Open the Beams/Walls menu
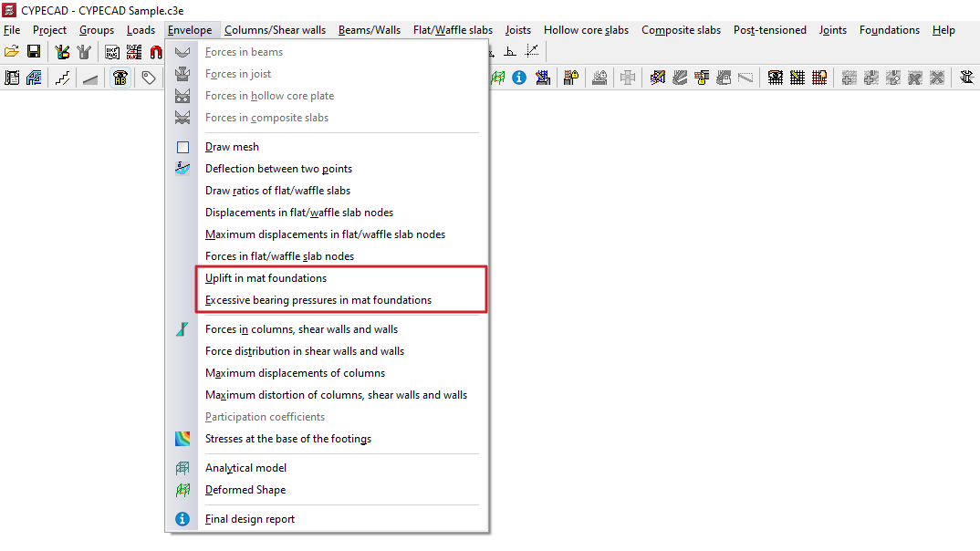This screenshot has width=980, height=551. pyautogui.click(x=370, y=30)
